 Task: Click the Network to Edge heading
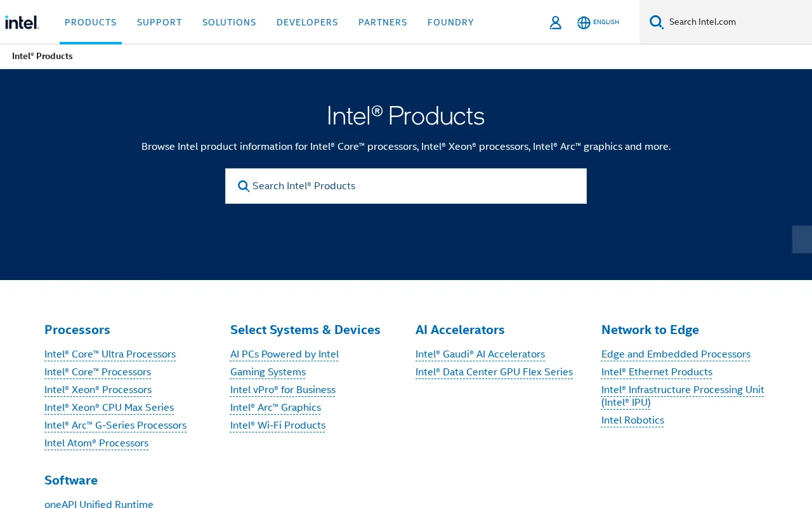pyautogui.click(x=650, y=330)
